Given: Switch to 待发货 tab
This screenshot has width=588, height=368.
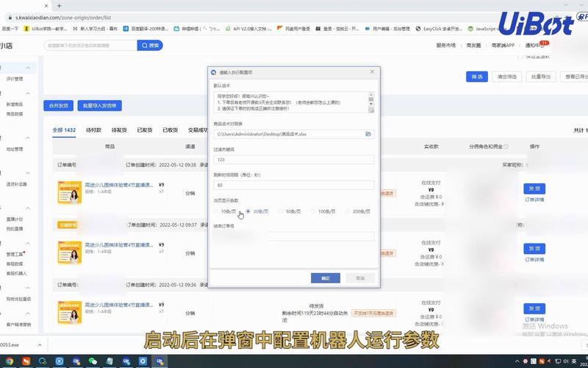Looking at the screenshot, I should (x=119, y=130).
